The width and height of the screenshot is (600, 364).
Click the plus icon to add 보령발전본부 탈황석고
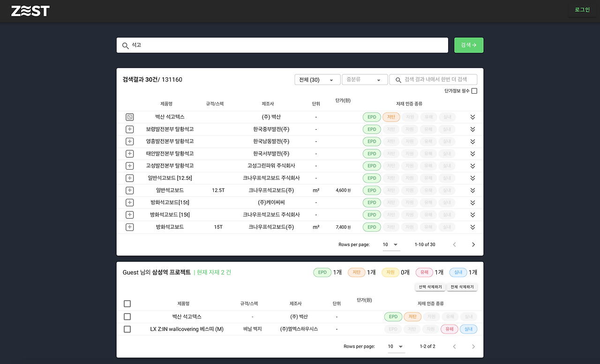coord(129,129)
